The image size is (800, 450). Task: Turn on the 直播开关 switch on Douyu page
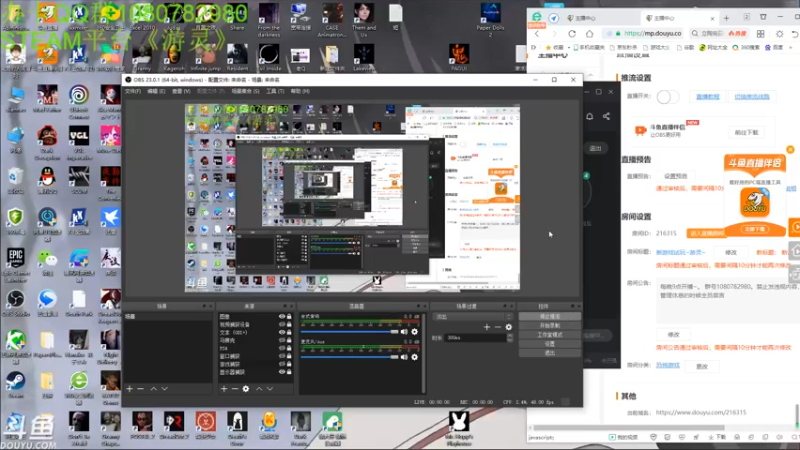[x=667, y=97]
